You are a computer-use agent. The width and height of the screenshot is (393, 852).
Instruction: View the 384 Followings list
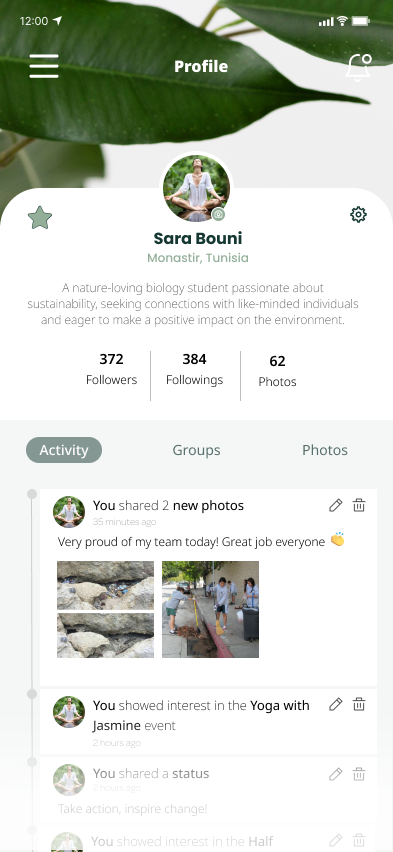195,369
